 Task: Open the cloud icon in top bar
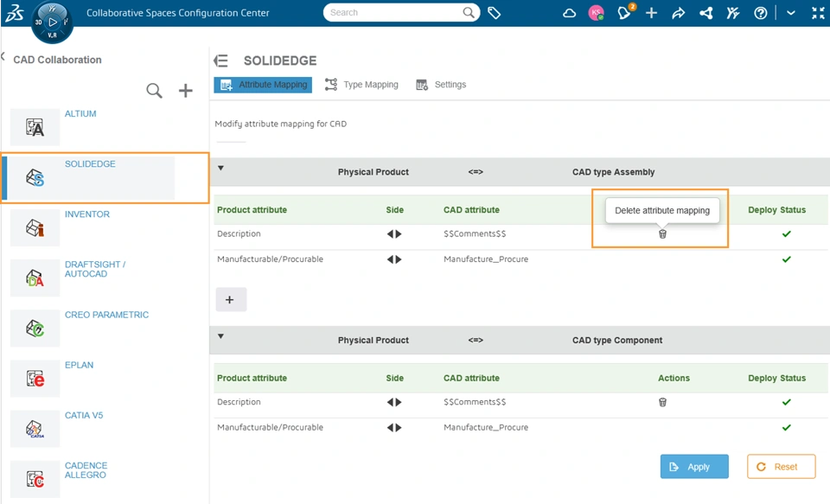(x=570, y=13)
